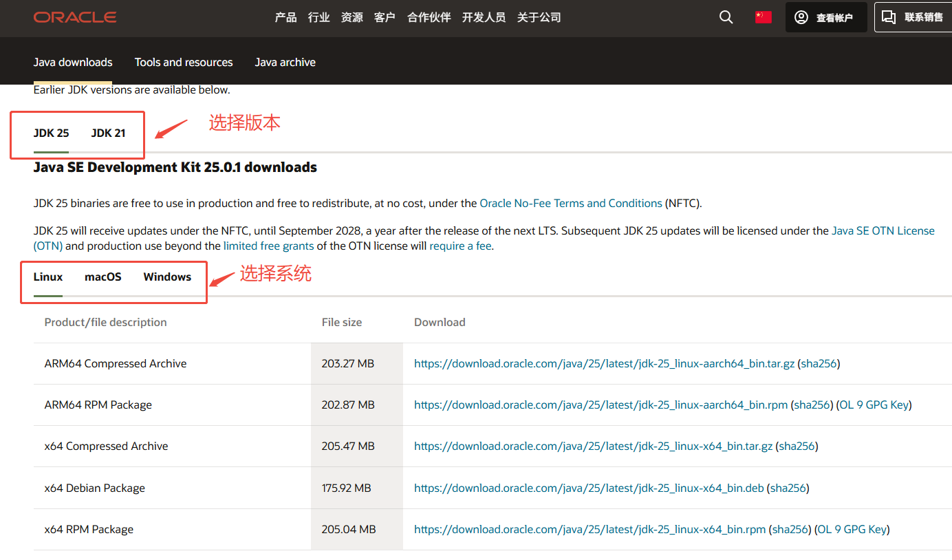This screenshot has height=560, width=952.
Task: Download jdk-25_linux-x64_bin.tar.gz link
Action: click(594, 446)
